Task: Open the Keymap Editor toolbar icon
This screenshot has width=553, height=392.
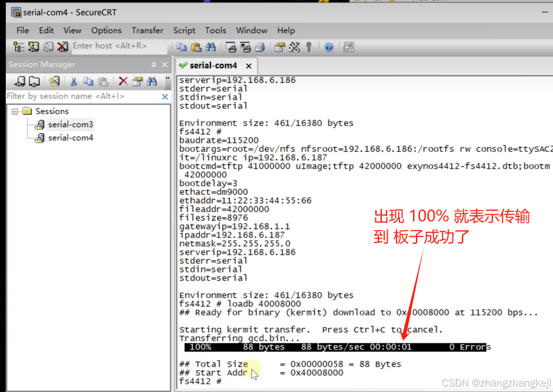Action: point(295,47)
